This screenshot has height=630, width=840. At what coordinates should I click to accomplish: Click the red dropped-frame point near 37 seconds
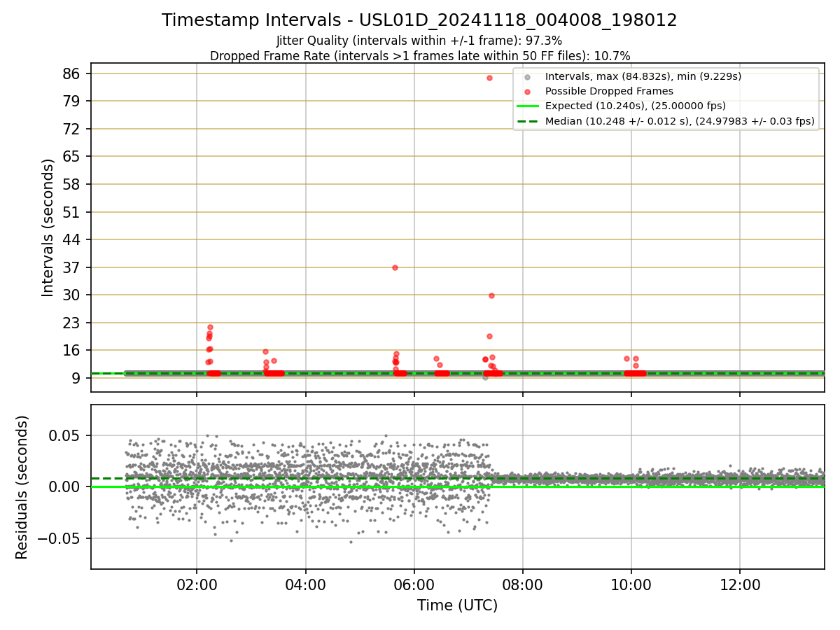[395, 267]
